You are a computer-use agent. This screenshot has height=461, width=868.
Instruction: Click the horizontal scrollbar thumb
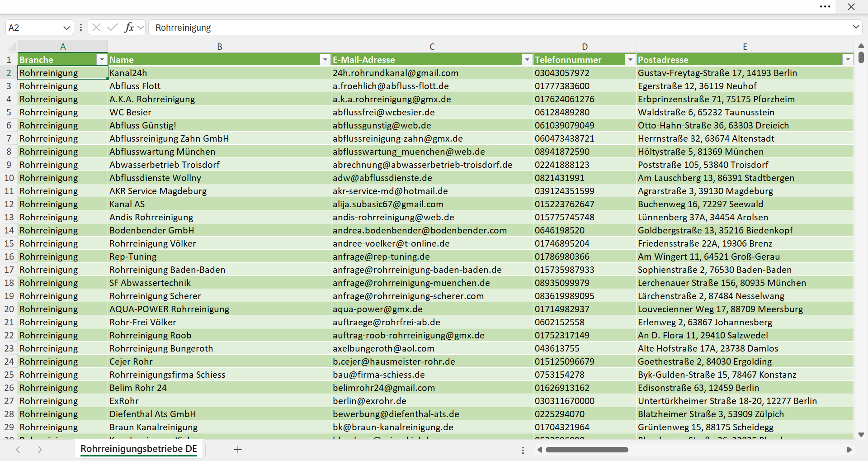(x=587, y=450)
